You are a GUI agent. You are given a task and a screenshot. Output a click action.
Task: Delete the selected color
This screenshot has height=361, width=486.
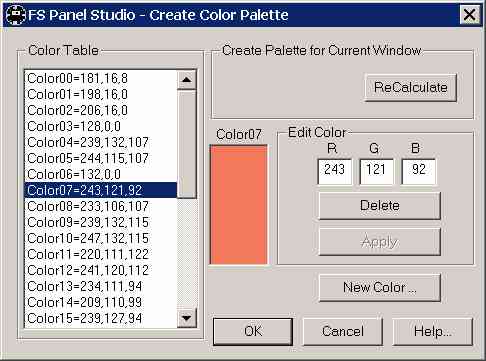(x=380, y=205)
